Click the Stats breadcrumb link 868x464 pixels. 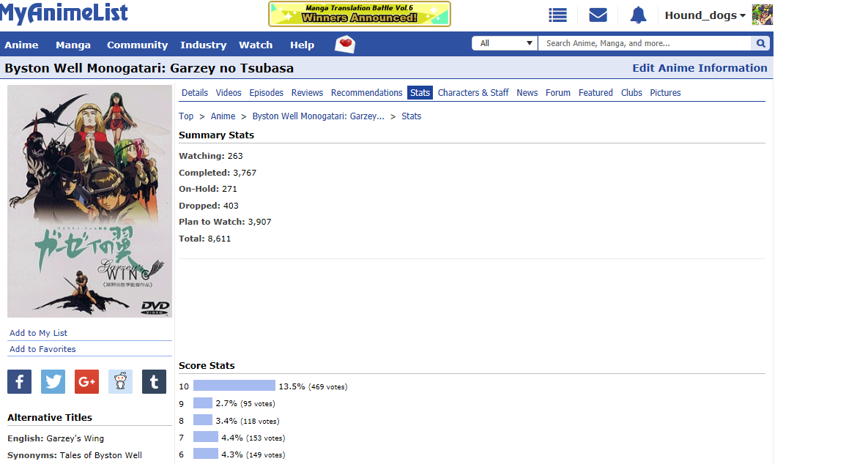coord(412,116)
